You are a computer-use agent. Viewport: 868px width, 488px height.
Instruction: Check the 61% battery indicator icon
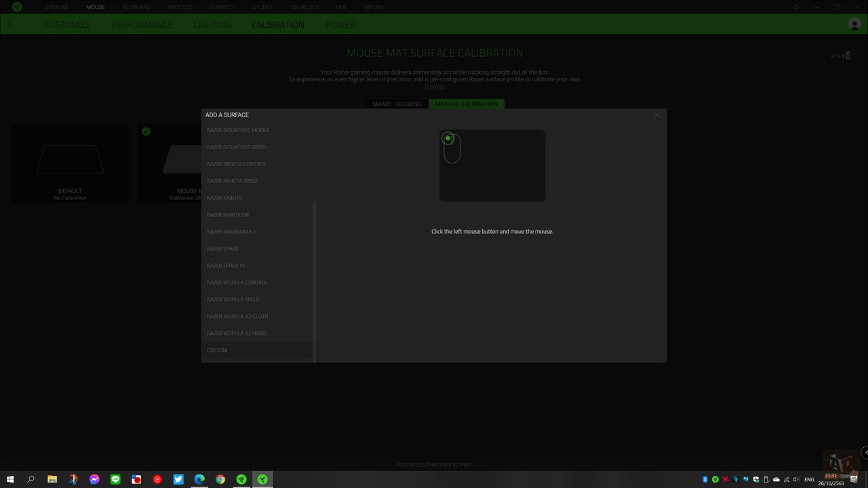tap(847, 56)
